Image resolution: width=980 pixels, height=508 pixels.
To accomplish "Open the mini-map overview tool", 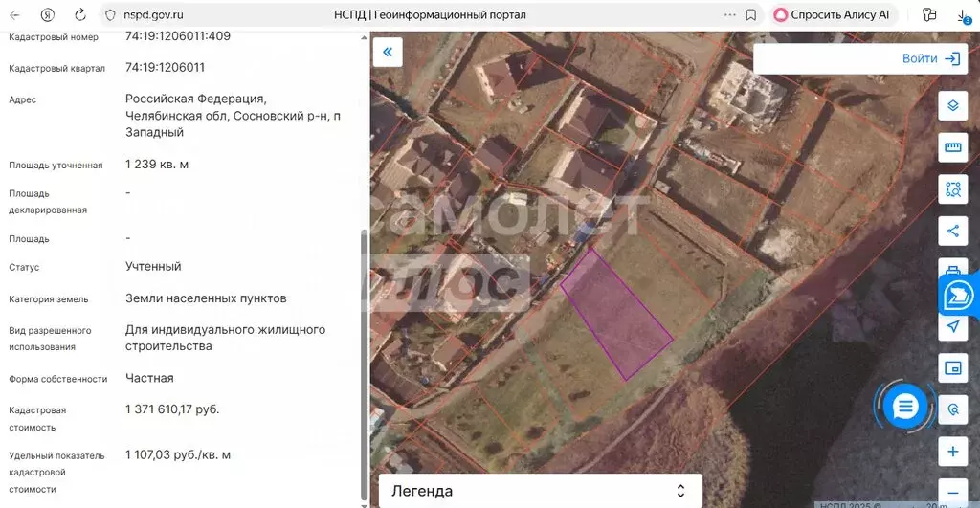I will pyautogui.click(x=952, y=368).
